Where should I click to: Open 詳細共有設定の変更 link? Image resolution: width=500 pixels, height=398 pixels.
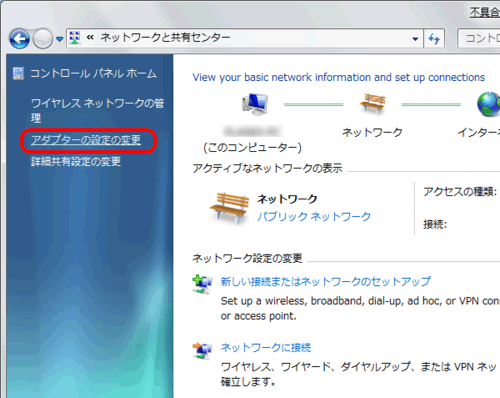76,161
